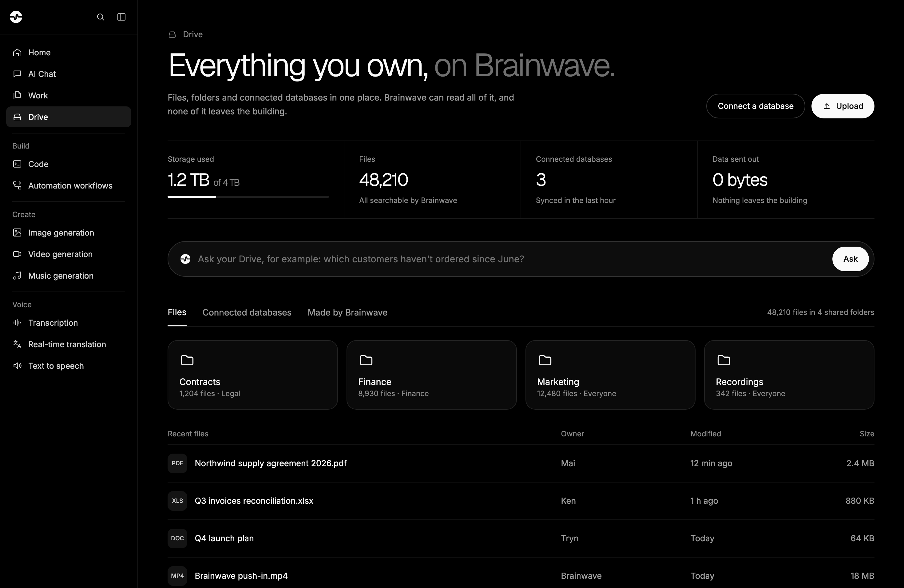
Task: Click the Ask button
Action: pyautogui.click(x=850, y=259)
